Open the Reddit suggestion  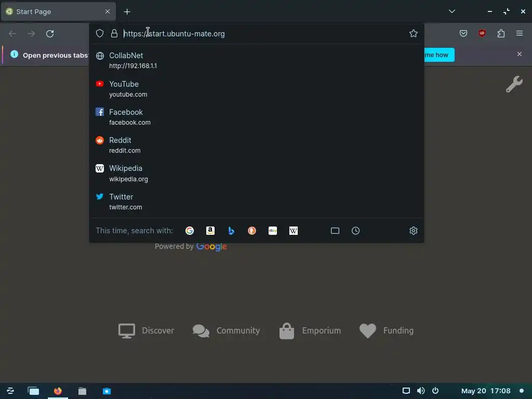[x=257, y=145]
